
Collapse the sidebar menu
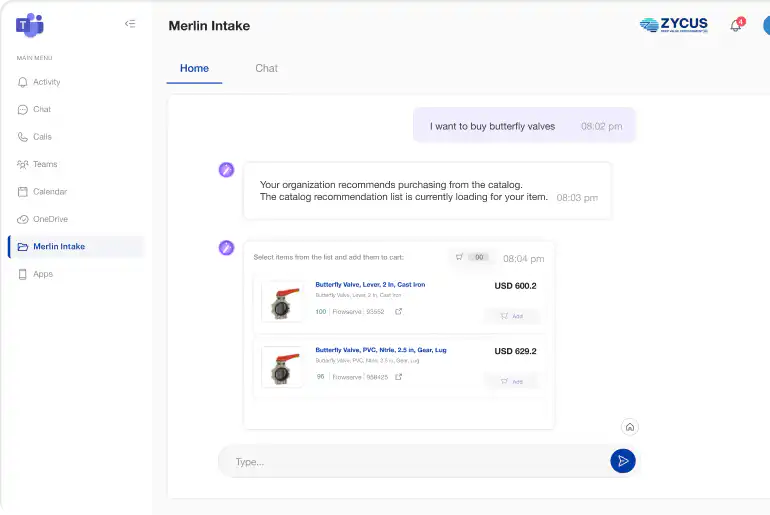point(130,24)
